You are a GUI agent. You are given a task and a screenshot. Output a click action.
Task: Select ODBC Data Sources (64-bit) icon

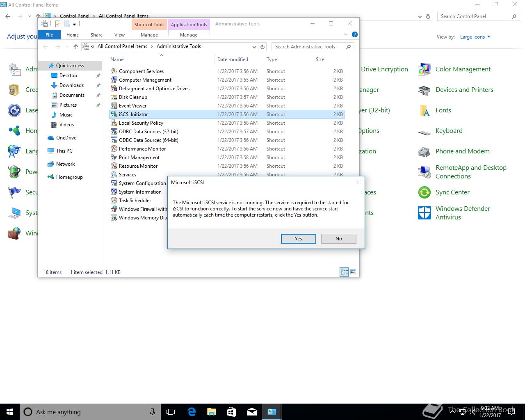114,140
